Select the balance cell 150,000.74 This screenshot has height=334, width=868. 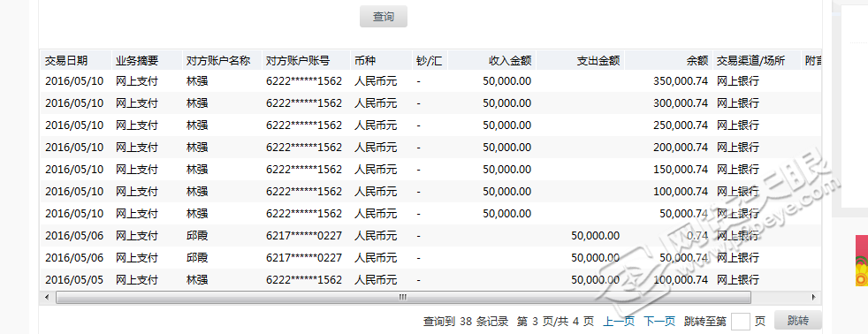[681, 170]
